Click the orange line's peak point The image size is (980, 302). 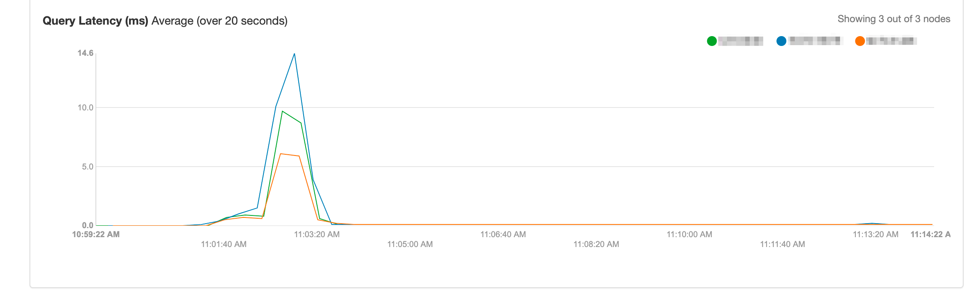(281, 154)
